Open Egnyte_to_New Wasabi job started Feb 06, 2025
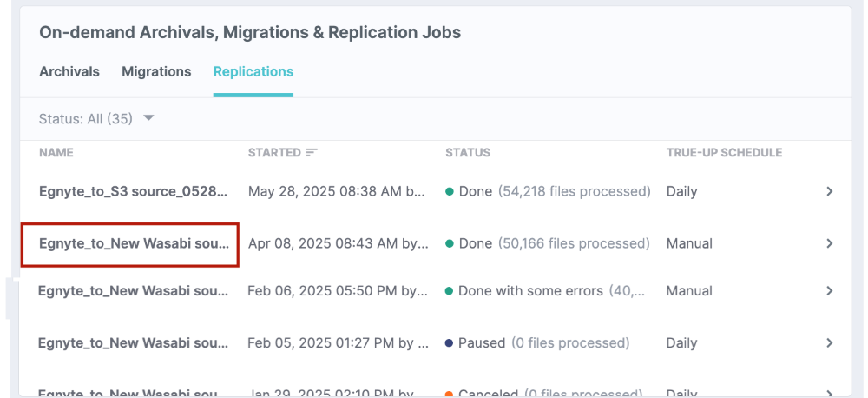This screenshot has width=868, height=398. point(133,290)
